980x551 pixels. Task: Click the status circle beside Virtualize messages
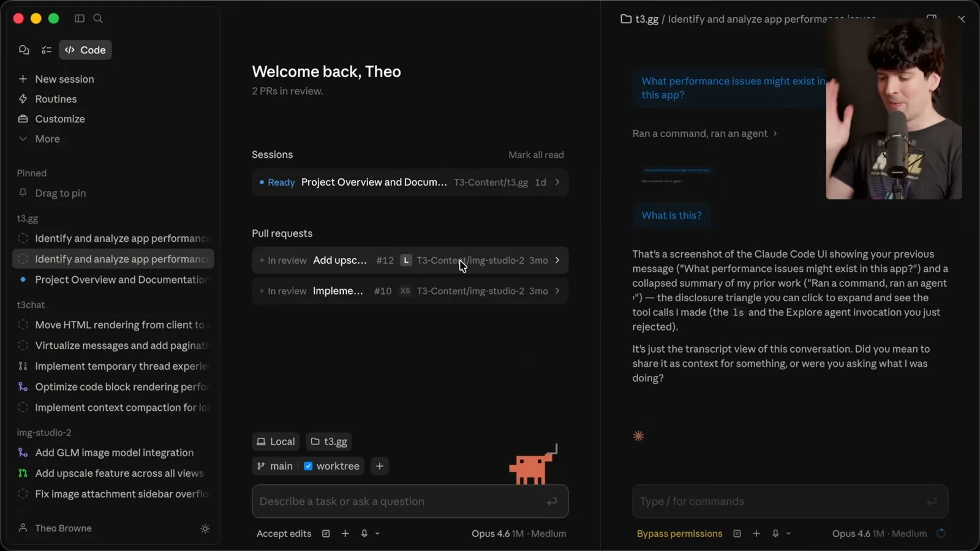(x=23, y=345)
